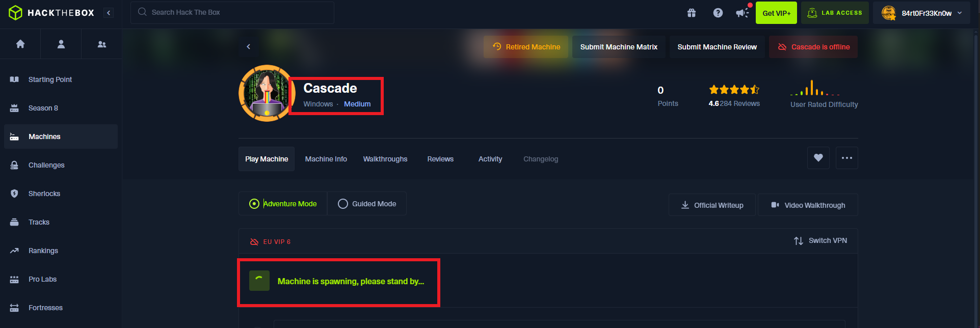
Task: Favorite the machine with the heart icon
Action: pos(818,158)
